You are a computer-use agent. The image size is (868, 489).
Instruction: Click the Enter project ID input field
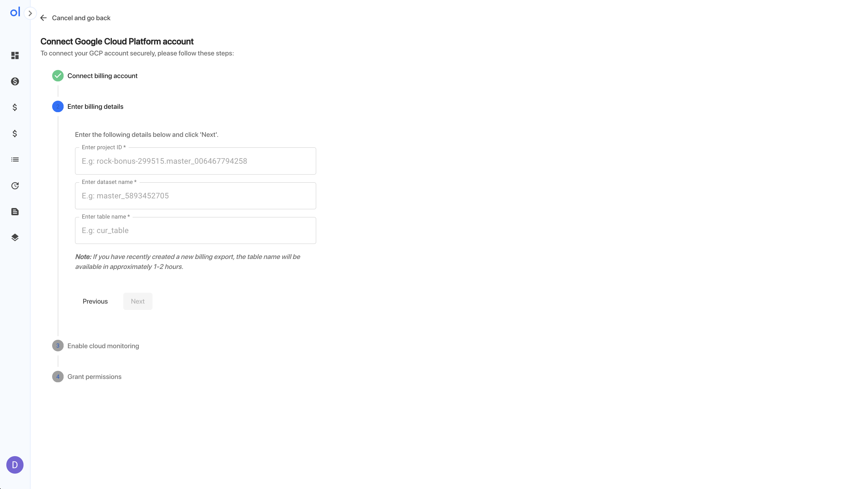pos(196,161)
